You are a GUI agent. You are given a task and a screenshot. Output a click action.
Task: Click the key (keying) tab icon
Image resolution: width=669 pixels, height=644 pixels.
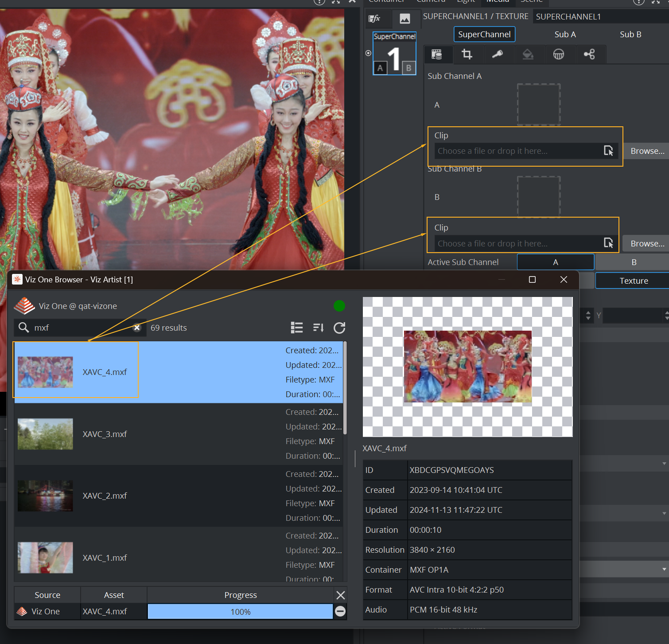498,55
